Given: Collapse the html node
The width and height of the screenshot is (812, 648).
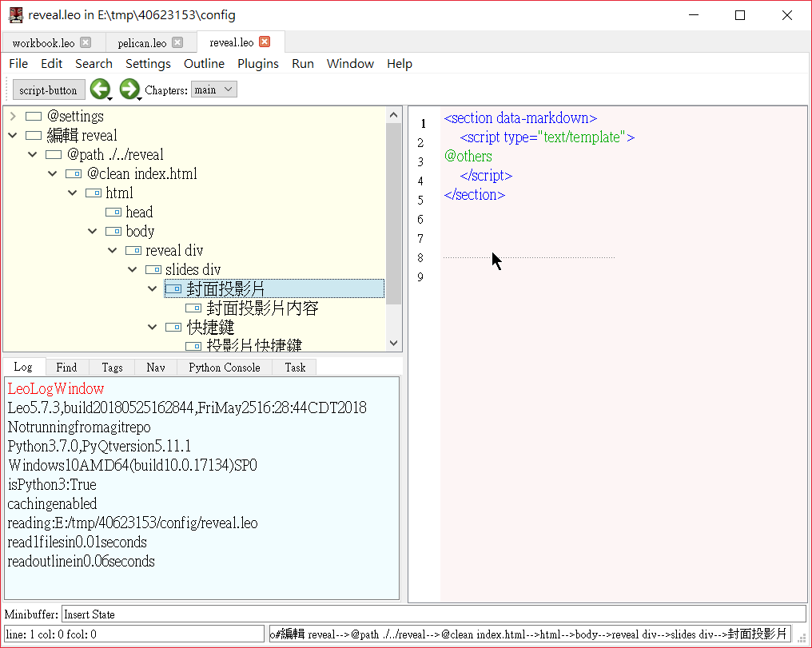Looking at the screenshot, I should coord(73,193).
